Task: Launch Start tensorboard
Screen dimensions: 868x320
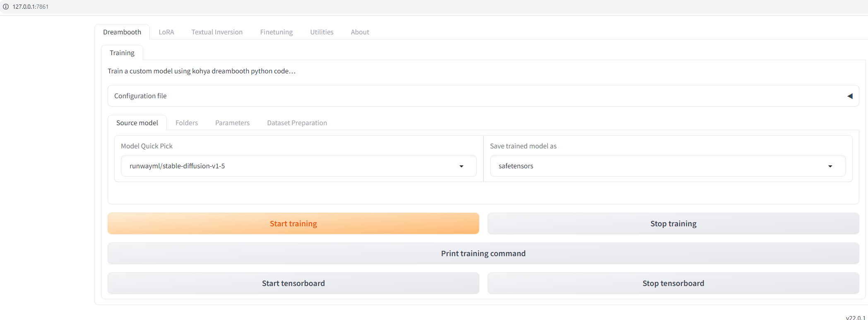Action: click(293, 283)
